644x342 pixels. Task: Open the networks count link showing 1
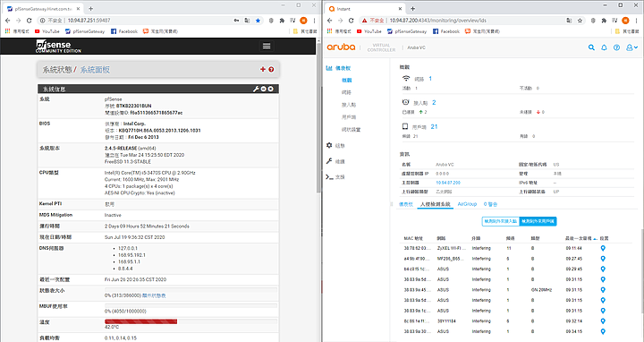click(x=430, y=78)
